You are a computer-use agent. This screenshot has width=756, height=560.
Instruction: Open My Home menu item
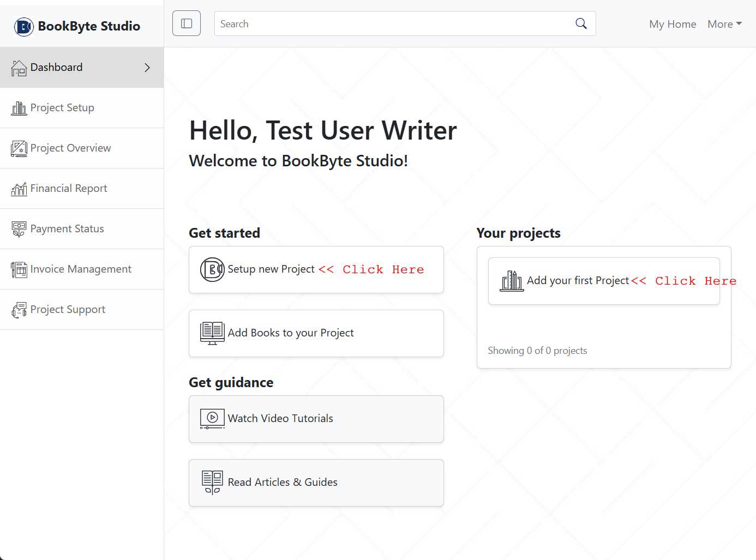click(x=672, y=24)
